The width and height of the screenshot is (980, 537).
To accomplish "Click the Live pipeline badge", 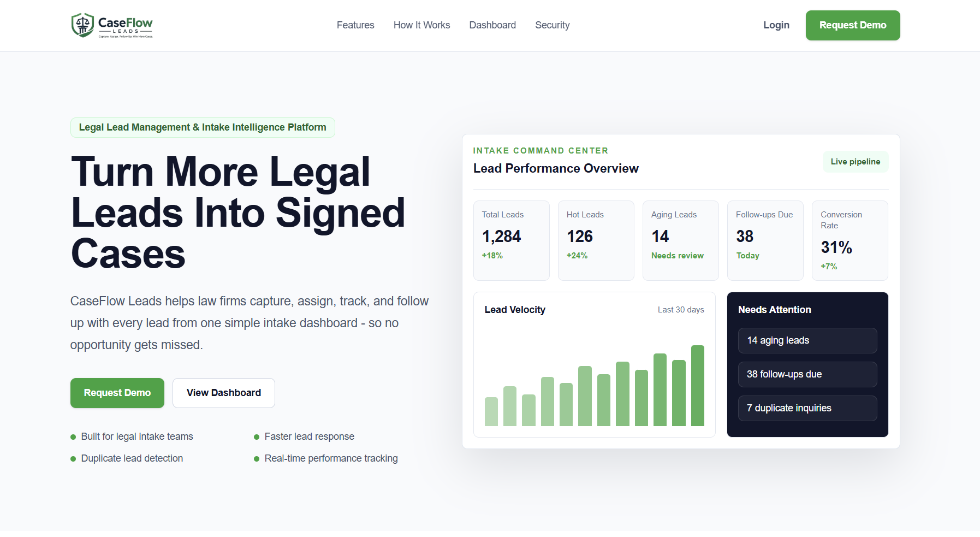I will [x=856, y=162].
